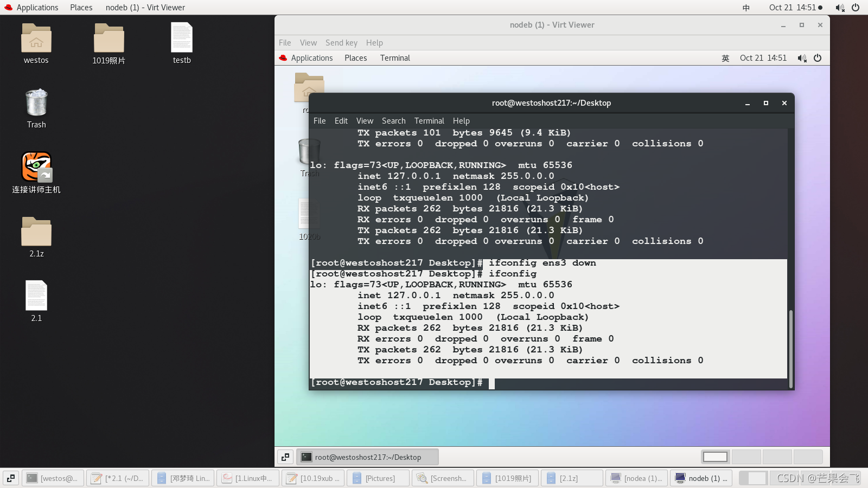Open the Search menu in the terminal window

[393, 120]
